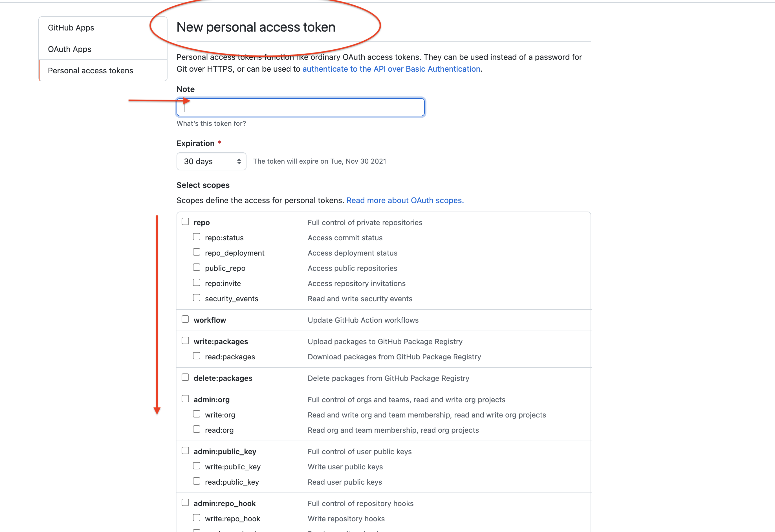Check write:packages permission
Image resolution: width=775 pixels, height=532 pixels.
[185, 340]
